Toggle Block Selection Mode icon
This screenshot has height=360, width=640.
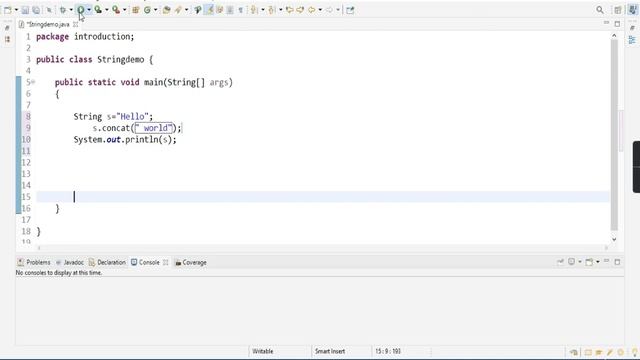pos(230,10)
